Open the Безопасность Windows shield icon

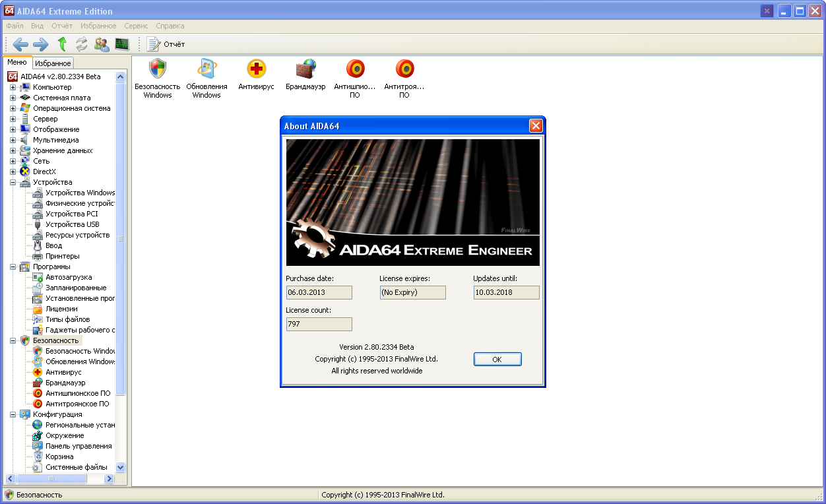(x=157, y=69)
